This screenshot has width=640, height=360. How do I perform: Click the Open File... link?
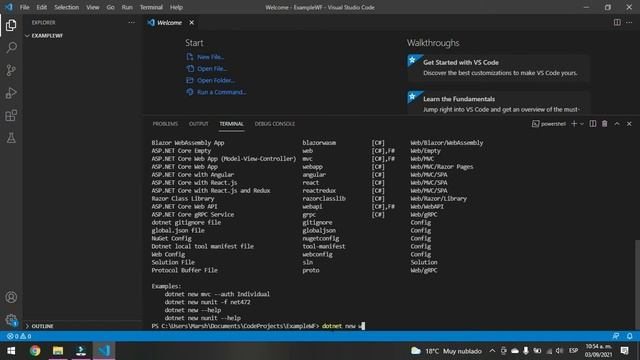pyautogui.click(x=211, y=69)
